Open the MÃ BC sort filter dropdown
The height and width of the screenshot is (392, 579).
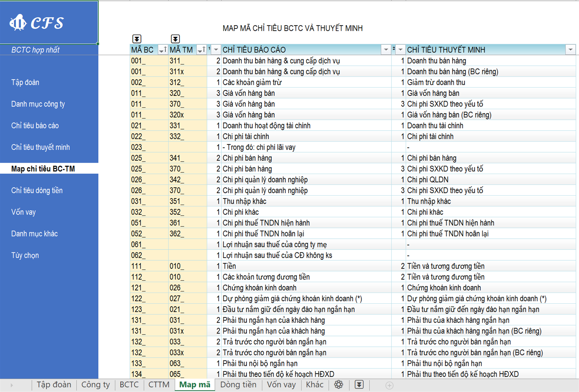[x=163, y=50]
